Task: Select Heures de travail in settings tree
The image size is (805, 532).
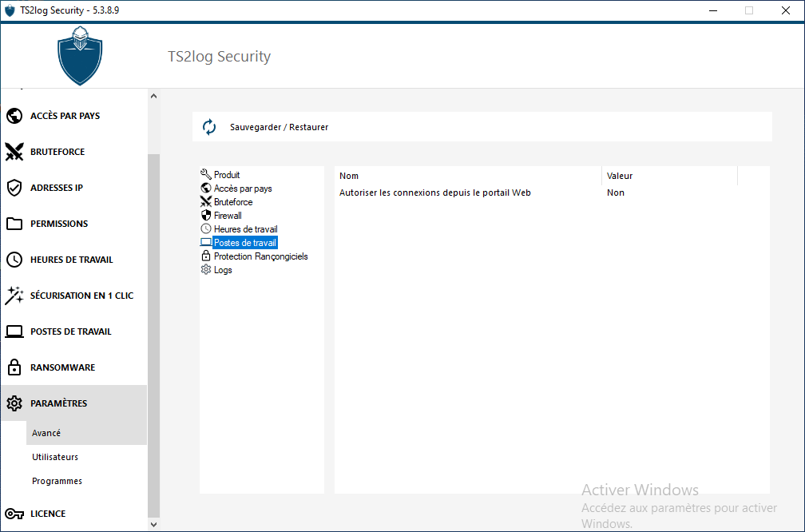Action: pyautogui.click(x=245, y=229)
